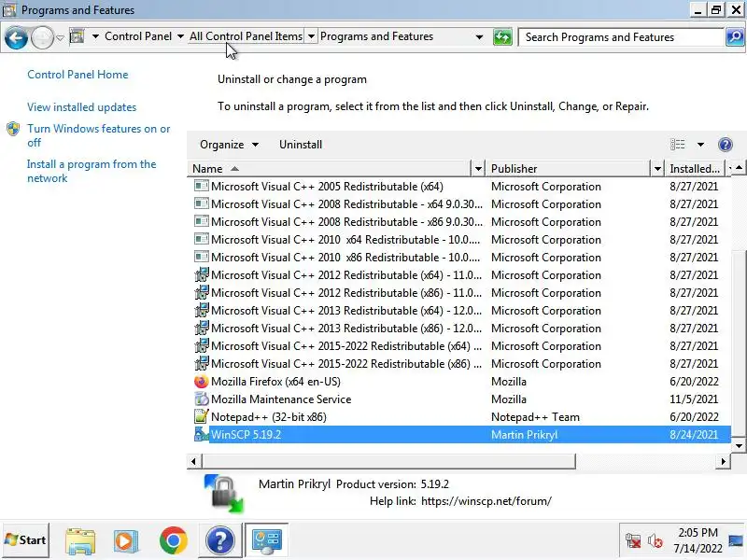Open Install a program from the network
Image resolution: width=747 pixels, height=560 pixels.
coord(92,171)
